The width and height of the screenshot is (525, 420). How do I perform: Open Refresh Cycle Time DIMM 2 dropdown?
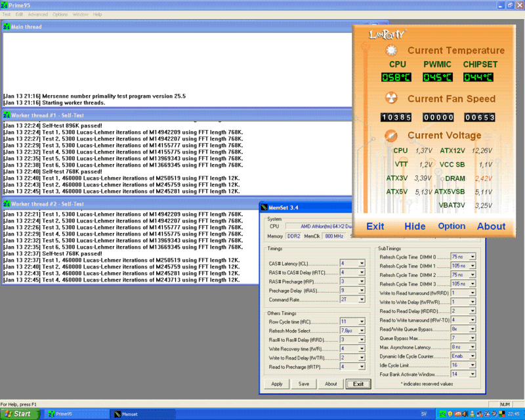tap(472, 275)
